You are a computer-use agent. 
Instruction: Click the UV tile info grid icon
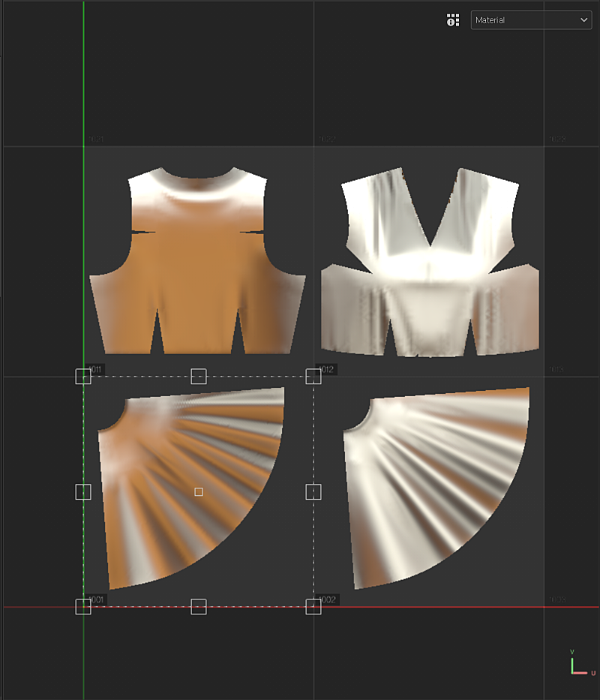[452, 20]
